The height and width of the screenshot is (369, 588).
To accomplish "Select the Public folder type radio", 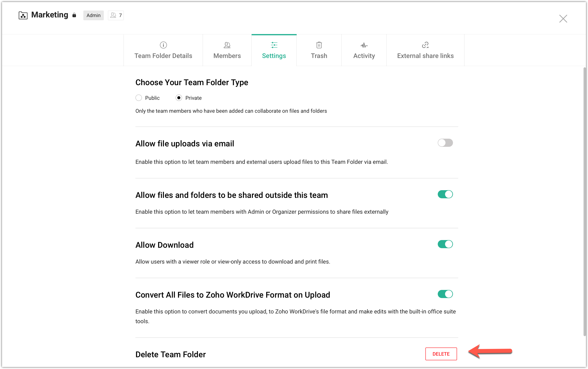I will click(x=138, y=98).
